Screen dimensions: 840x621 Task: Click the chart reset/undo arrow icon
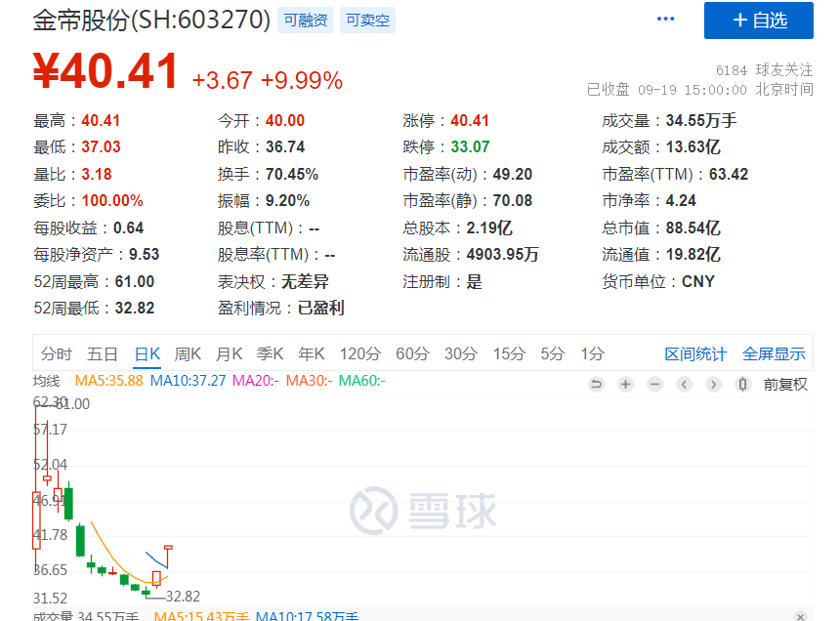[x=596, y=385]
